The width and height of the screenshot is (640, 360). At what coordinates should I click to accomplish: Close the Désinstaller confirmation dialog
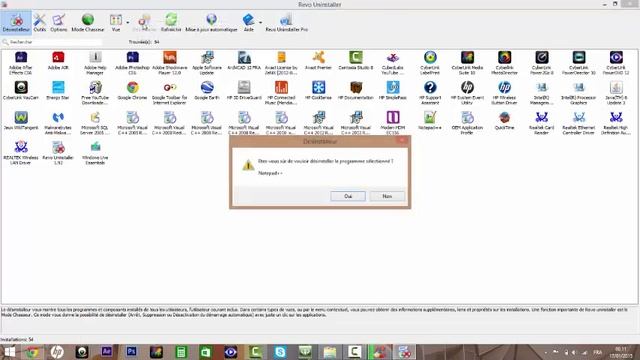402,140
